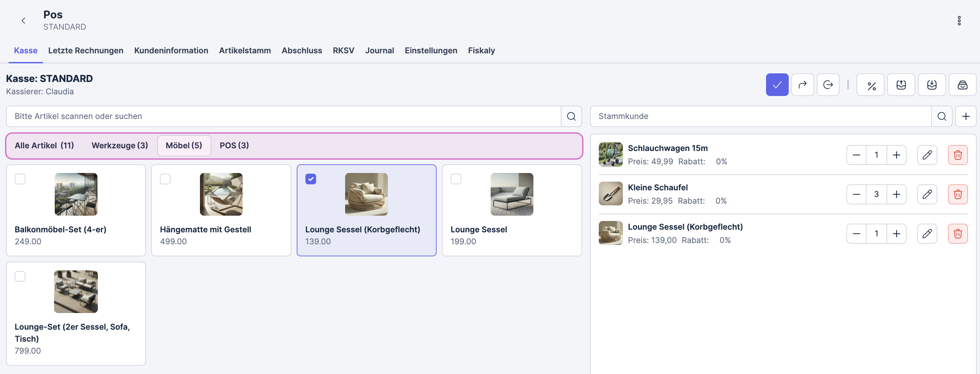Viewport: 980px width, 374px height.
Task: Switch to the Letzte Rechnungen tab
Action: pos(85,51)
